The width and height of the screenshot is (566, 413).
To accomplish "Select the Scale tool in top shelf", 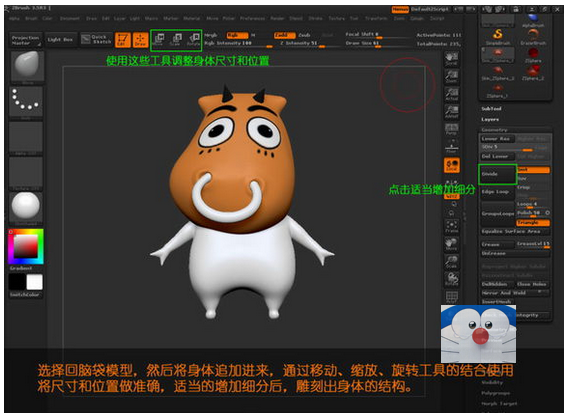I will (176, 39).
